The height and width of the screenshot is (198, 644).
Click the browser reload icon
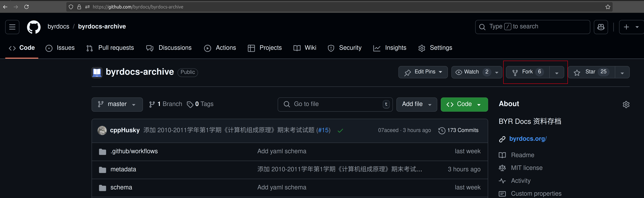(27, 7)
